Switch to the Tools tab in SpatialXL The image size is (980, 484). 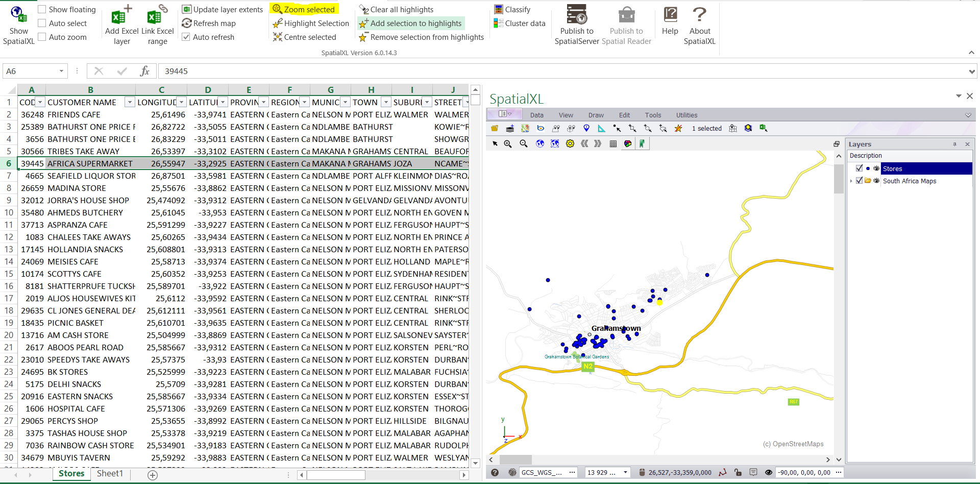click(653, 115)
